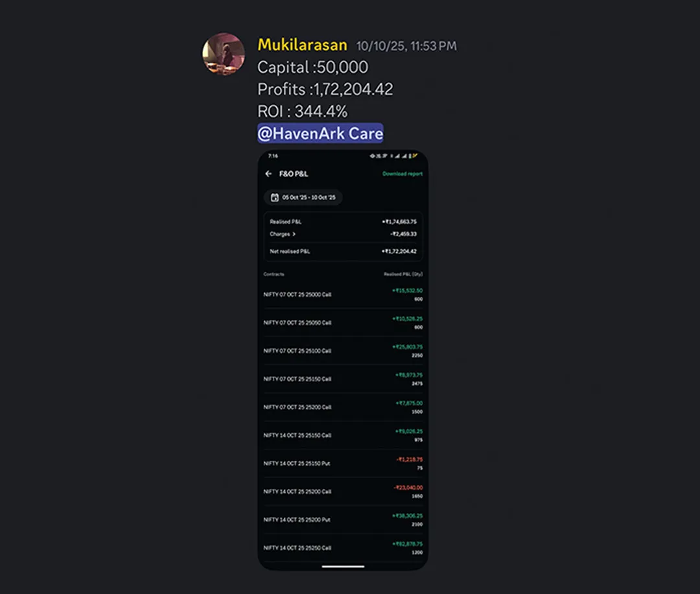Click the Mukilarasan username
The height and width of the screenshot is (594, 700).
coord(302,45)
